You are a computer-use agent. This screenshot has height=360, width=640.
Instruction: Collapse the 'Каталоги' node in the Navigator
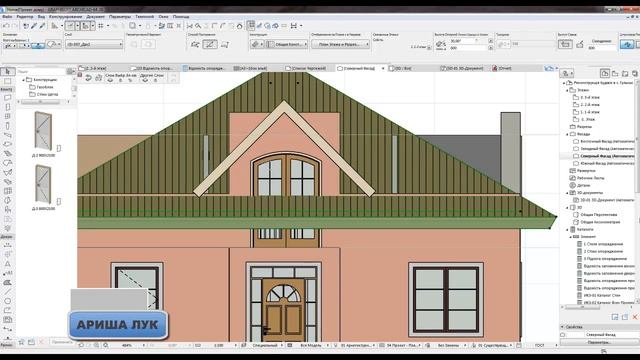coord(567,229)
